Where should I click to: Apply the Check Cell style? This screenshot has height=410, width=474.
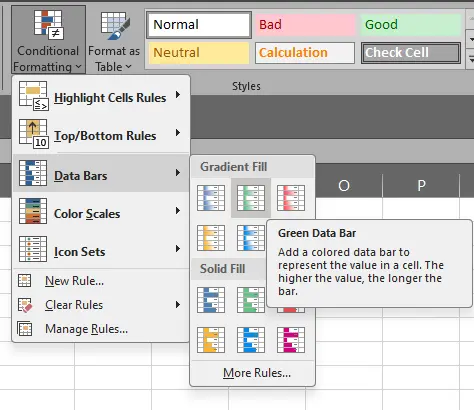click(x=411, y=53)
